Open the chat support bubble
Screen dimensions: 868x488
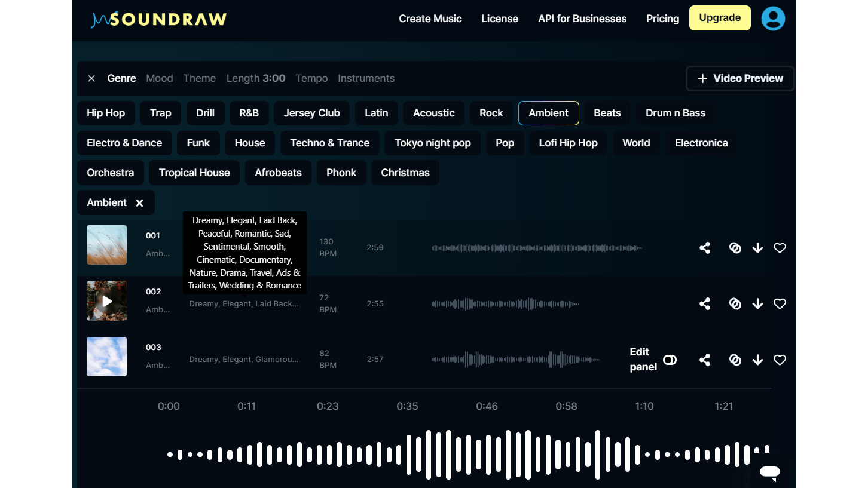pos(769,472)
